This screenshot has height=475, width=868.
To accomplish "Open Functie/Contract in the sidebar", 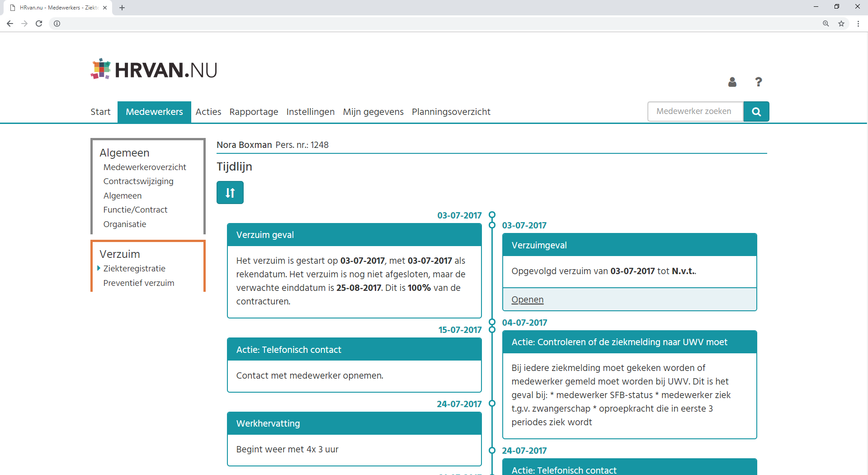I will point(135,210).
